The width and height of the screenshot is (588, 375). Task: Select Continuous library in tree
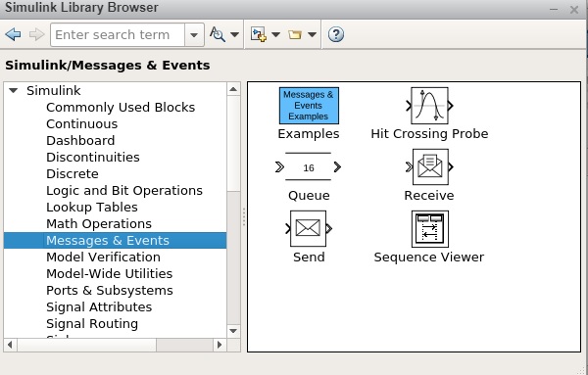pos(81,124)
